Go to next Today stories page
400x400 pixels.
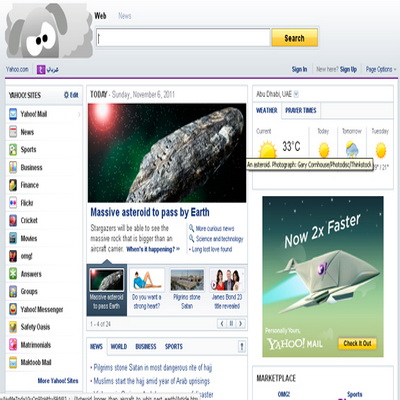click(240, 323)
